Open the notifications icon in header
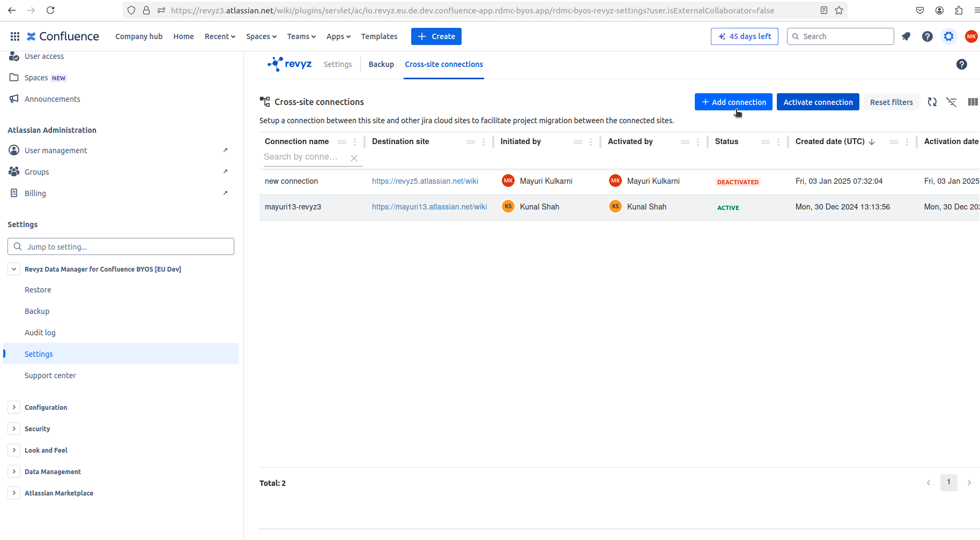 click(906, 36)
